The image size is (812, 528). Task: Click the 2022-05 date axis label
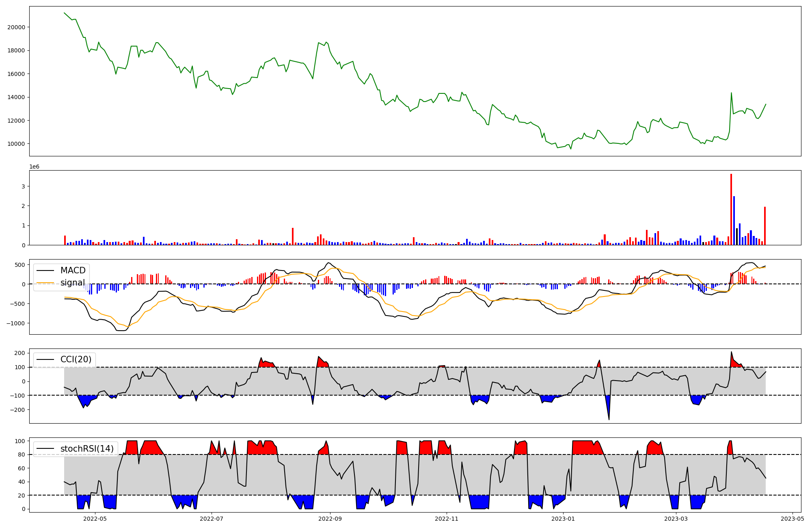pyautogui.click(x=95, y=519)
